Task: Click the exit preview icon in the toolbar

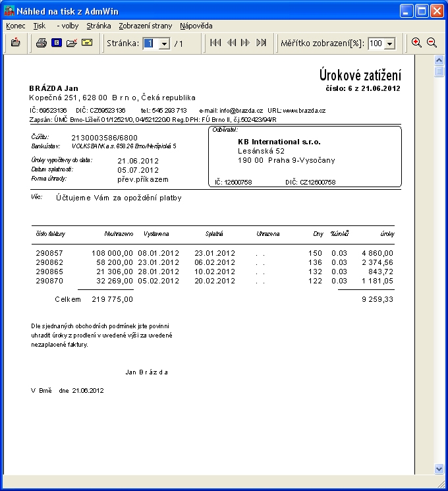Action: pyautogui.click(x=15, y=43)
